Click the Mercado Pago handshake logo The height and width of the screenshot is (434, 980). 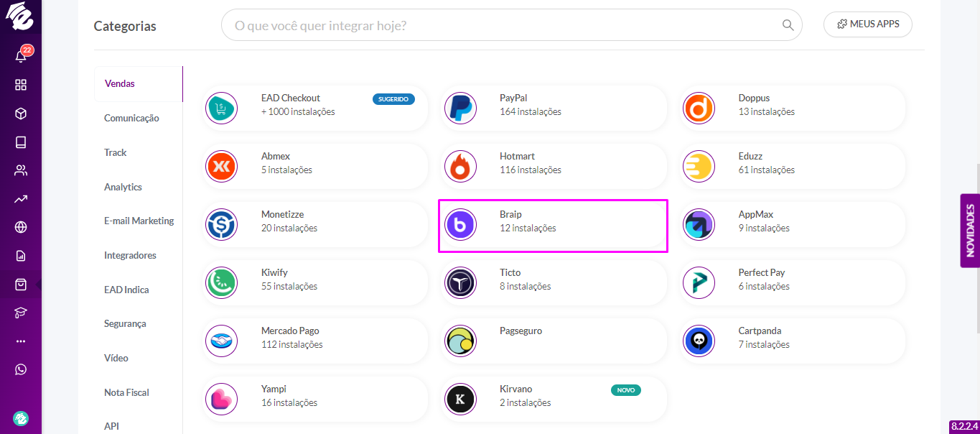tap(221, 341)
